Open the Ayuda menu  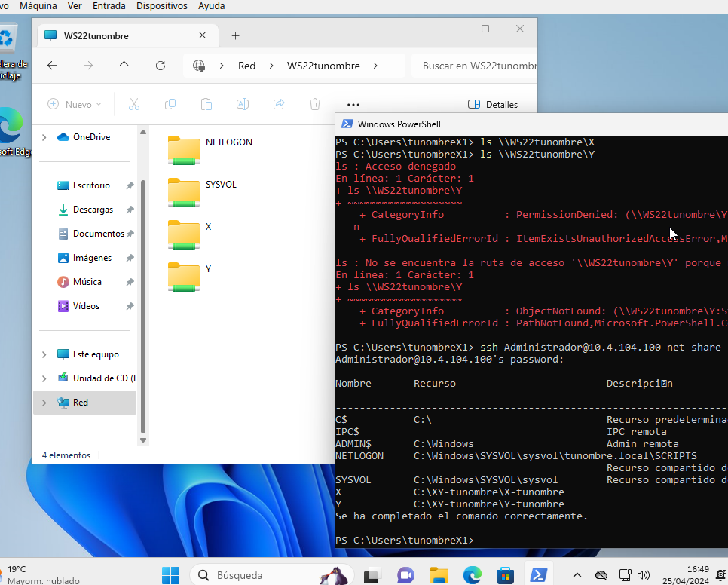(x=211, y=5)
